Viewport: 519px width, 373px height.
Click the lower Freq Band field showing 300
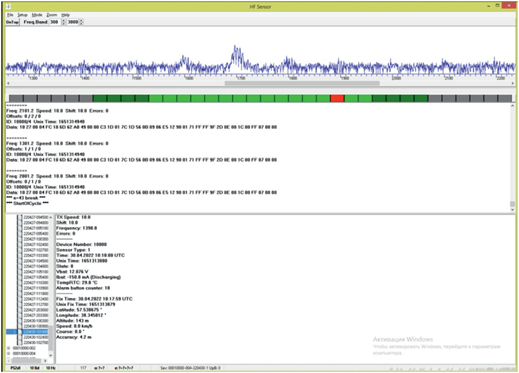pos(55,22)
